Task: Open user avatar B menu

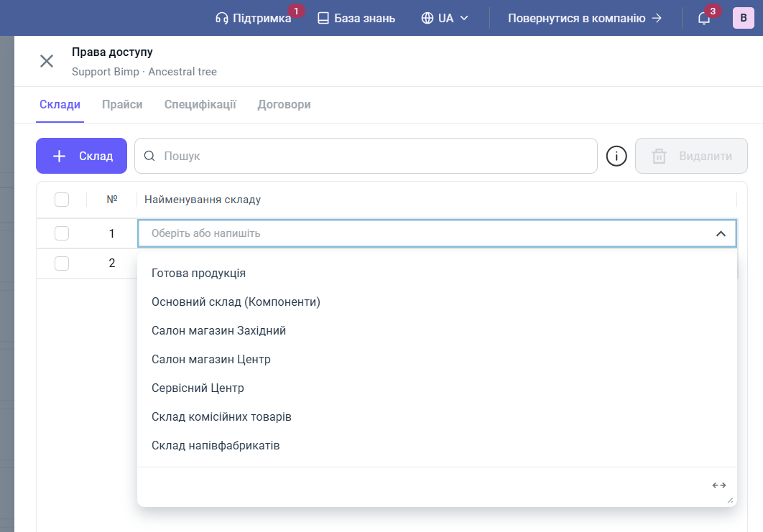Action: point(743,18)
